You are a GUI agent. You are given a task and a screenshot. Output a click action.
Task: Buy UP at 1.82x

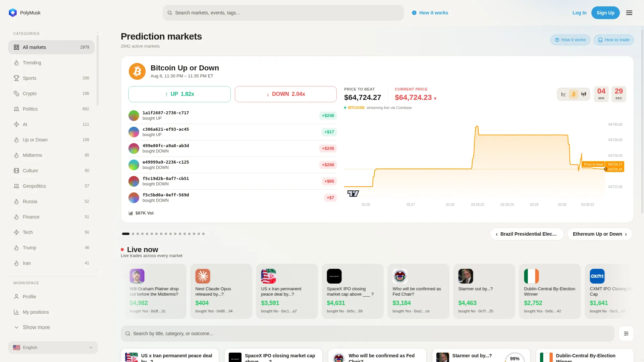[179, 94]
